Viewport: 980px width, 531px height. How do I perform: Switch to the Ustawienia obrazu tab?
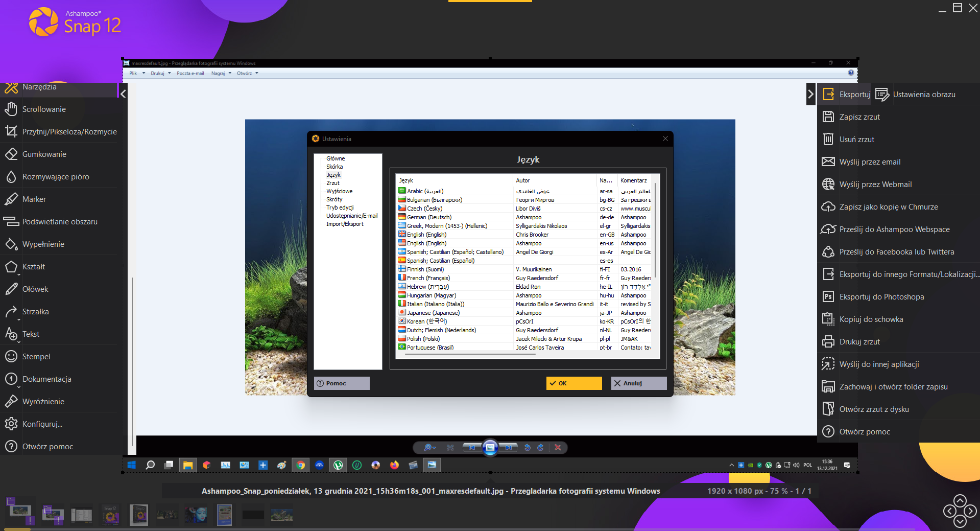[x=916, y=95]
